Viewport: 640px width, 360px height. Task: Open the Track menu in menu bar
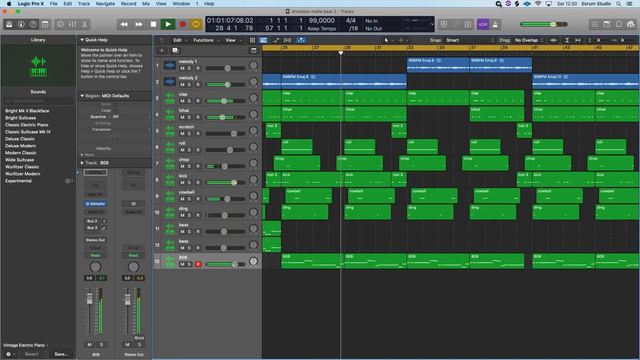point(84,4)
